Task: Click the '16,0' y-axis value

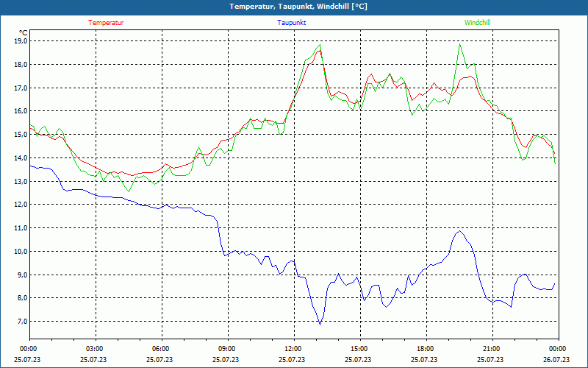Action: (x=21, y=111)
